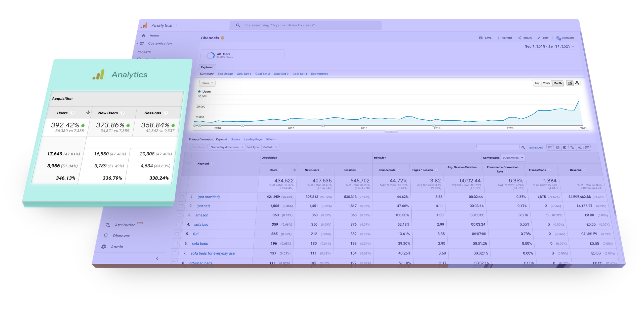Open Attribution beta from the sidebar
Viewport: 644px width, 313px height.
coord(124,224)
